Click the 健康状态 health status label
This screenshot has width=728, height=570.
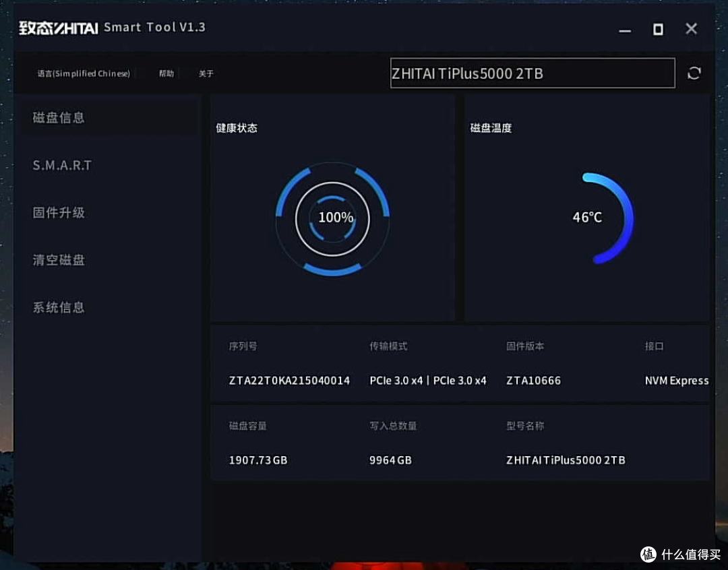pyautogui.click(x=235, y=127)
